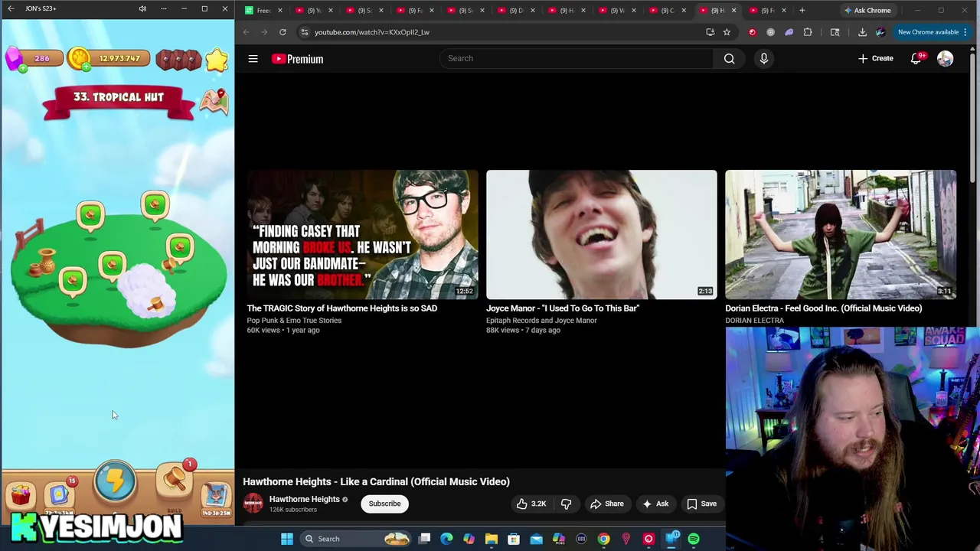The height and width of the screenshot is (551, 980).
Task: Open Spotify from the taskbar
Action: coord(693,539)
